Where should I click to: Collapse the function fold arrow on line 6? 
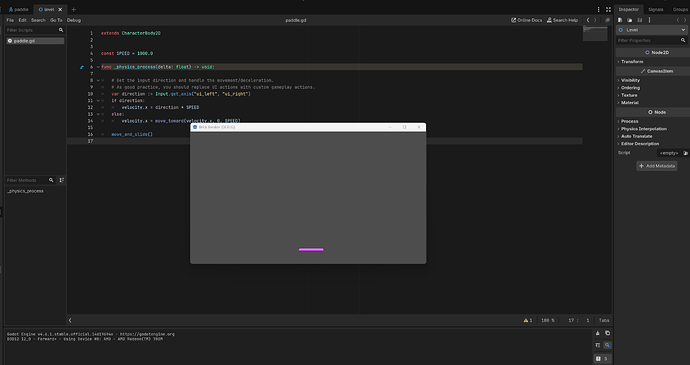point(98,67)
